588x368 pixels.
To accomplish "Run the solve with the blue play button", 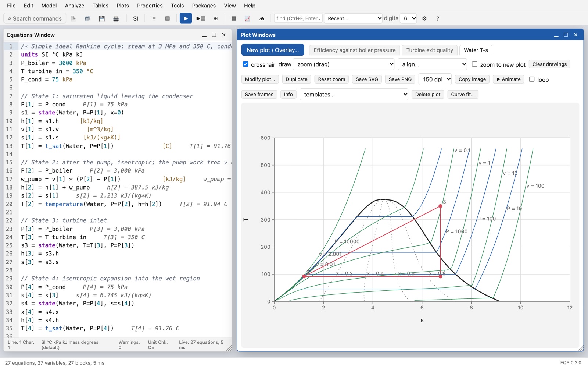I will [x=186, y=18].
